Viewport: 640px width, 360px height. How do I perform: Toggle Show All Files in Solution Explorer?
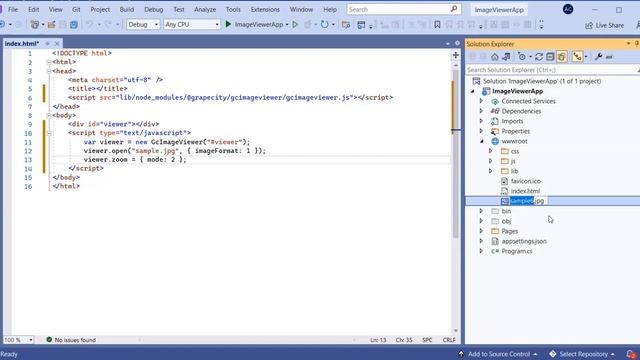(x=562, y=57)
